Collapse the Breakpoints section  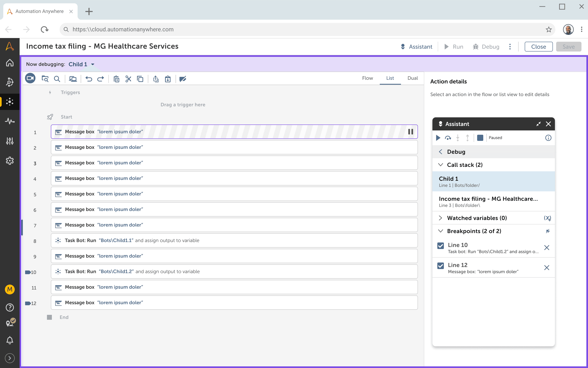(441, 231)
